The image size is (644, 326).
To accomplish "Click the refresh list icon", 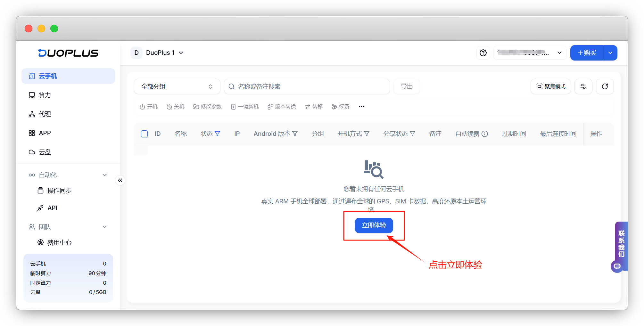I will point(605,86).
